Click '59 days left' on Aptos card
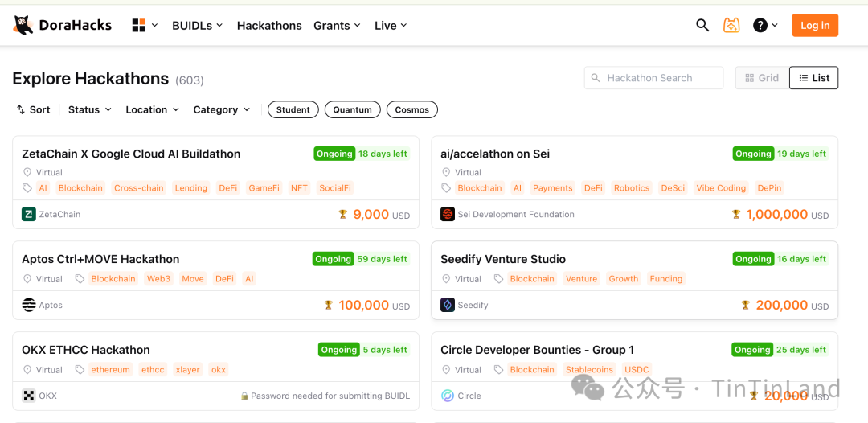Screen dimensions: 868x423 tap(382, 259)
